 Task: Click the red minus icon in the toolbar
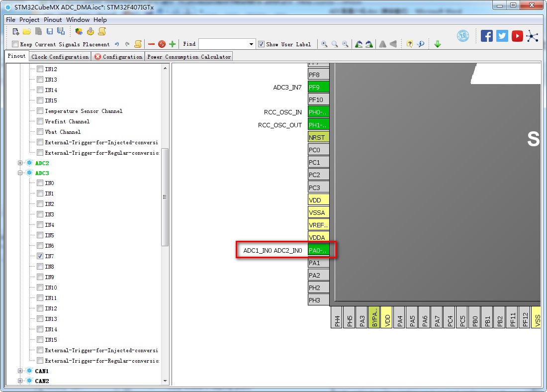pos(151,44)
